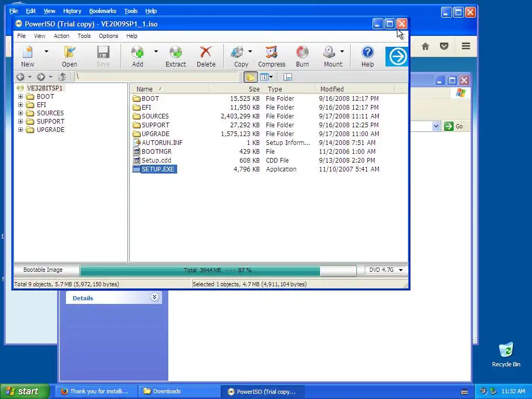Open the Help menu in PowerISO
The height and width of the screenshot is (399, 532).
131,36
